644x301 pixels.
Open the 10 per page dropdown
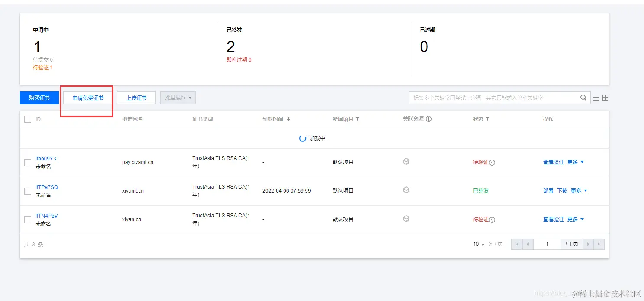pyautogui.click(x=479, y=244)
